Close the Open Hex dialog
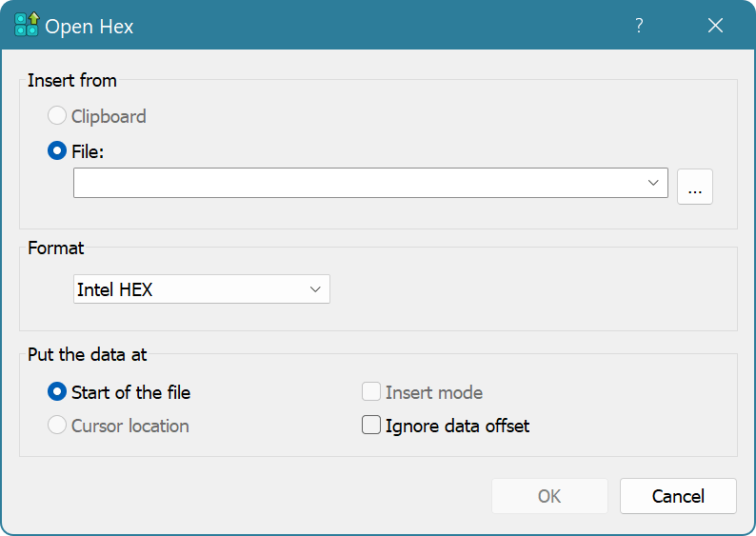This screenshot has height=536, width=756. 715,26
